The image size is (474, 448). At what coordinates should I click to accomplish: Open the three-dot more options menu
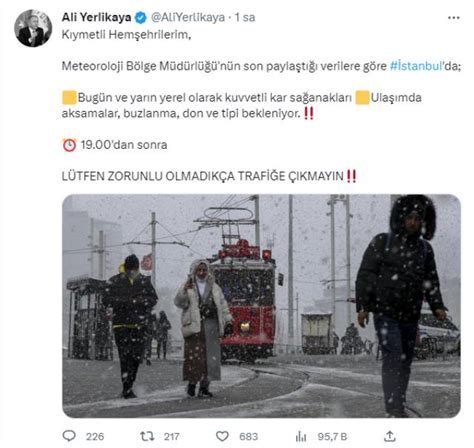pos(454,18)
